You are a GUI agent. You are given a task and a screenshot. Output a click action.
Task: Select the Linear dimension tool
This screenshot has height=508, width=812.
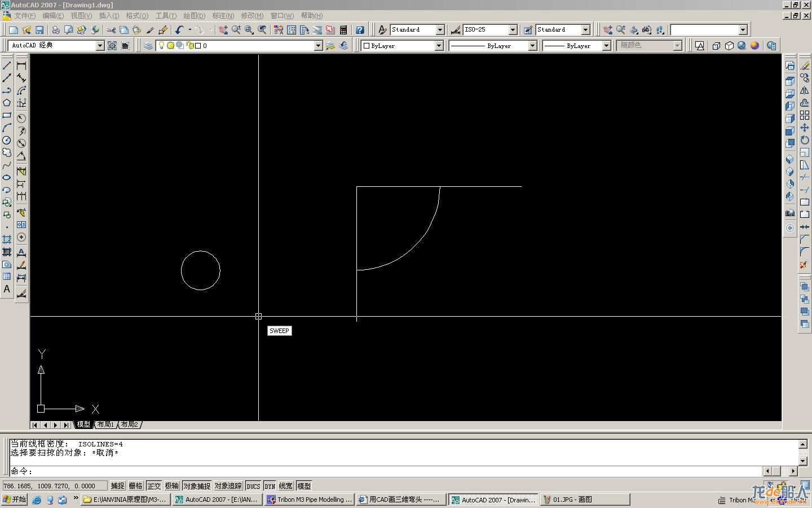[21, 65]
